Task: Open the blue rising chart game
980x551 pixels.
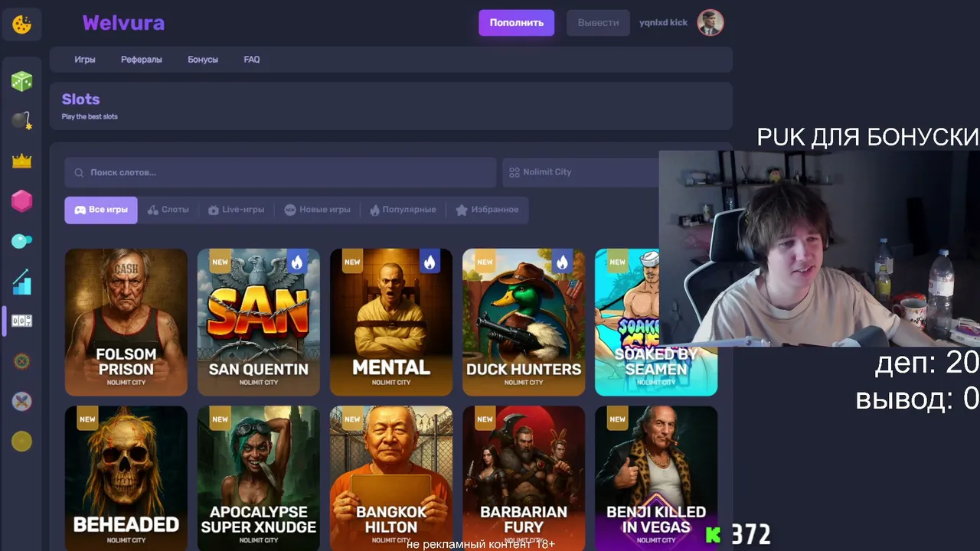Action: coord(21,281)
